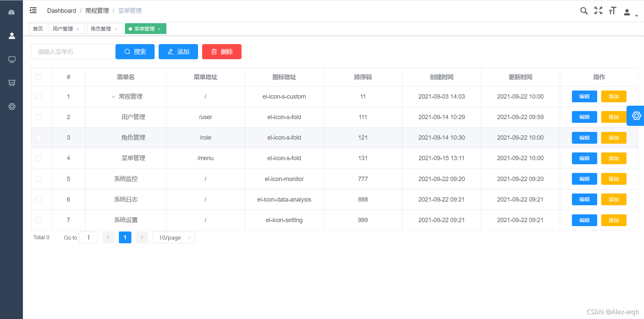Go to next page arrow
This screenshot has width=644, height=319.
pos(142,237)
